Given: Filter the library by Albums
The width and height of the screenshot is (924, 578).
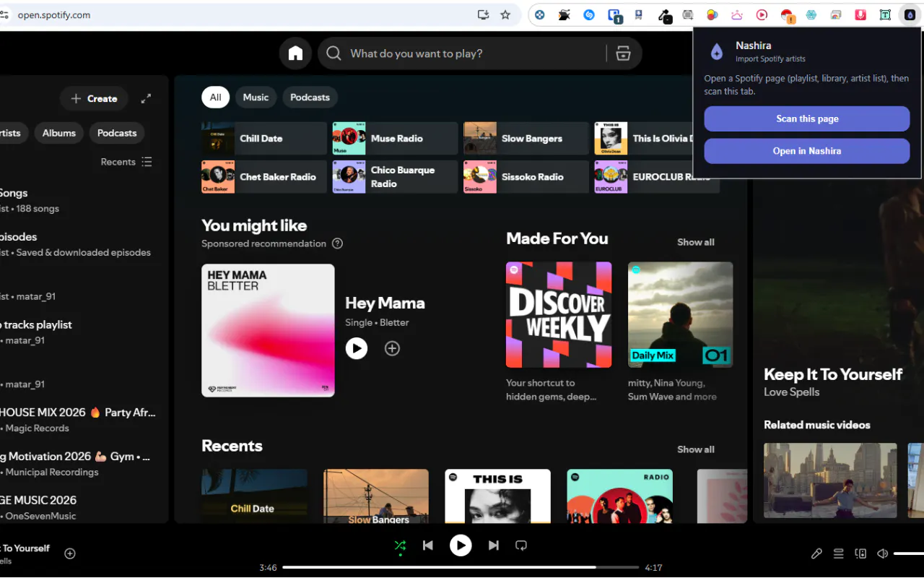Looking at the screenshot, I should 59,133.
